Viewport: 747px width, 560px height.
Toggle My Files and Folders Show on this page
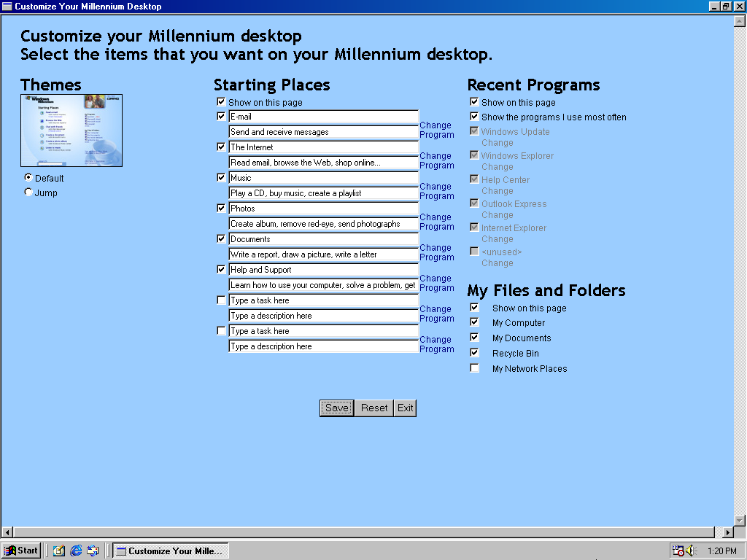[x=474, y=307]
